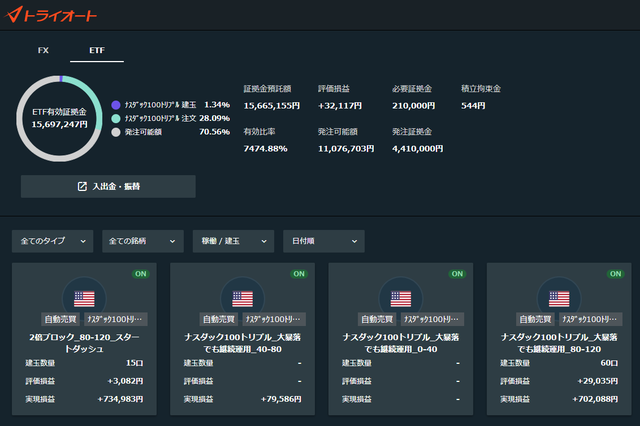640x426 pixels.
Task: Click 発注証拠金 value 4,410,000円
Action: click(418, 149)
